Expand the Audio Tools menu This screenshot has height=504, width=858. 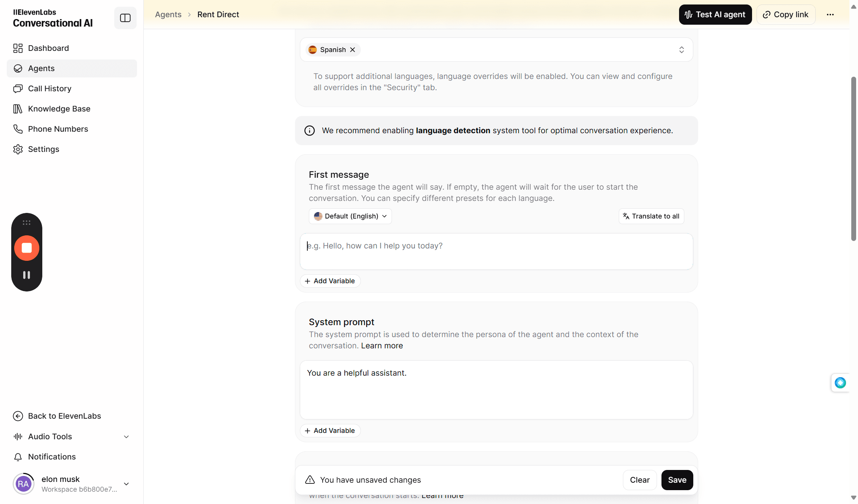[x=72, y=437]
